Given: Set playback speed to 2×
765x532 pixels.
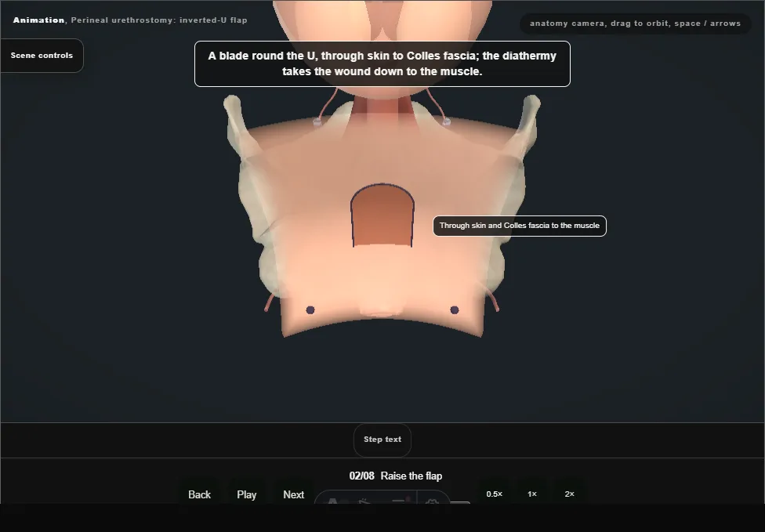Looking at the screenshot, I should click(569, 494).
